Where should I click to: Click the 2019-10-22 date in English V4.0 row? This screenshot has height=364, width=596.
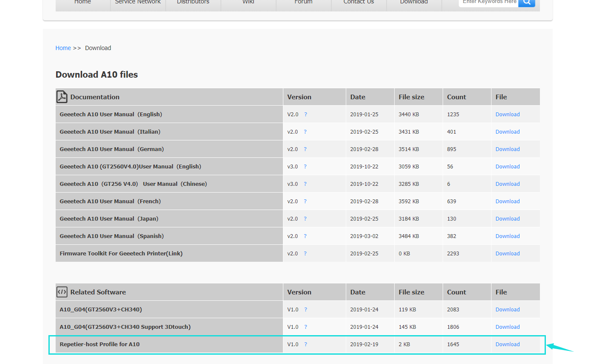[x=364, y=167]
